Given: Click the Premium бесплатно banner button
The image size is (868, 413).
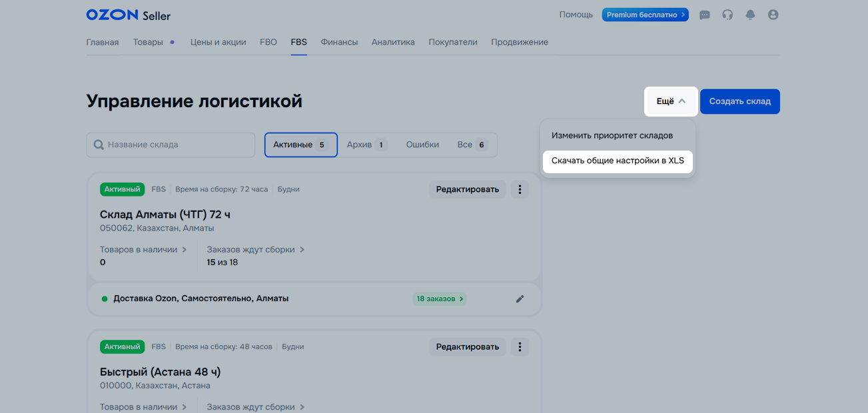Looking at the screenshot, I should coord(645,15).
